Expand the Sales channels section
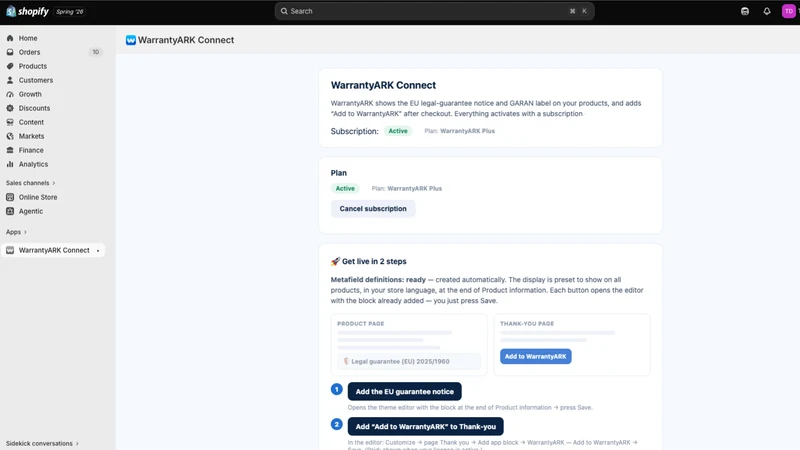The width and height of the screenshot is (800, 450). click(x=30, y=183)
